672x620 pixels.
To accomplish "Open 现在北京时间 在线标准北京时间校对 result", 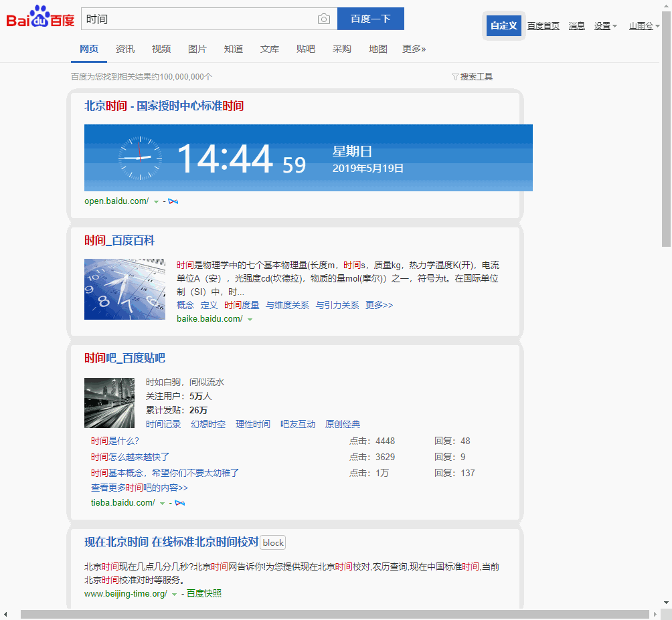I will pos(171,542).
